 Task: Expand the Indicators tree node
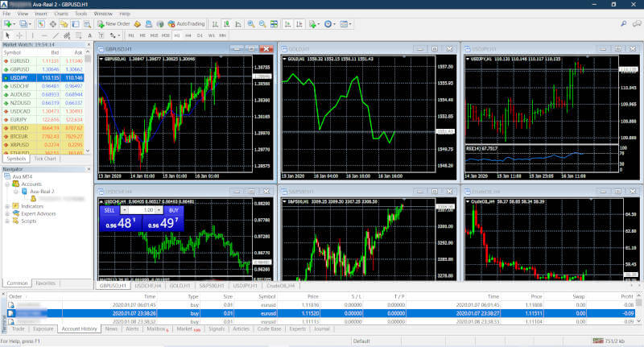point(6,206)
